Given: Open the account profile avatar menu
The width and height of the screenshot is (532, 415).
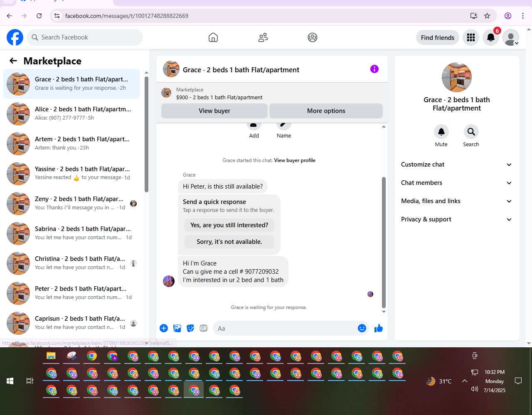Looking at the screenshot, I should (511, 37).
